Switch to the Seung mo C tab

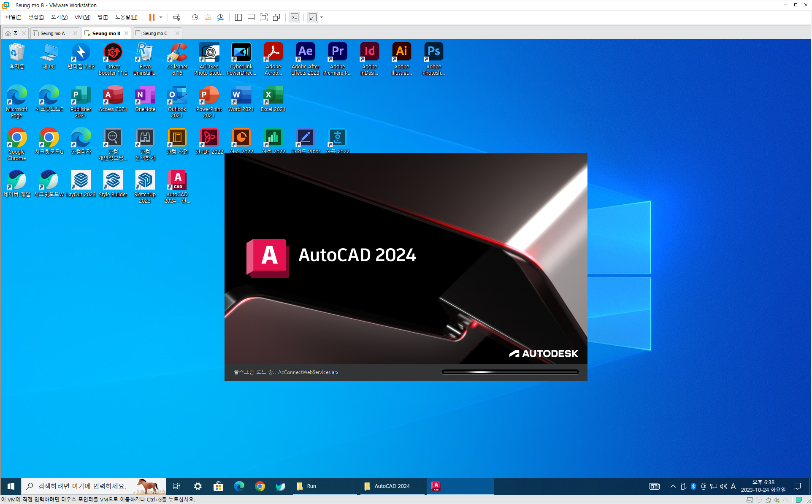point(155,33)
